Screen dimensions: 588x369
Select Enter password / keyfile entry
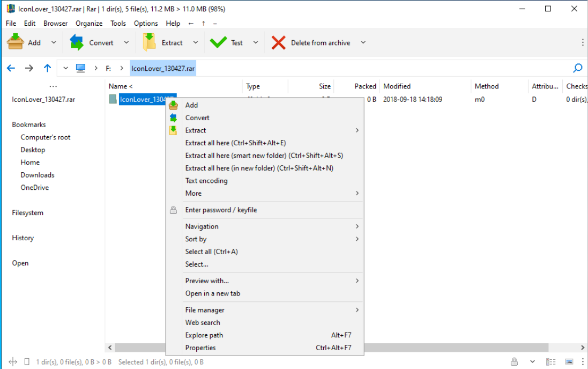pos(221,210)
